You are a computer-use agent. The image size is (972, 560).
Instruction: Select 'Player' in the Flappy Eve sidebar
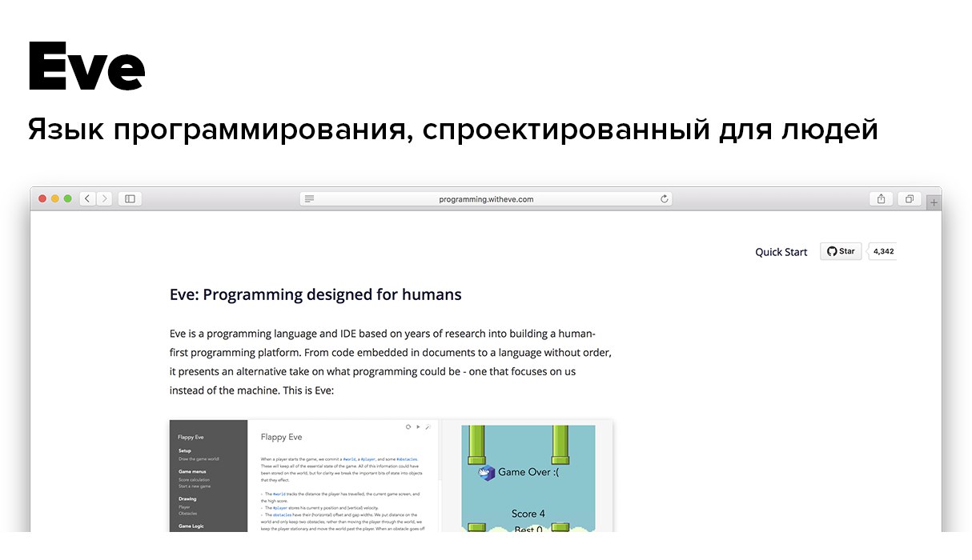click(185, 507)
